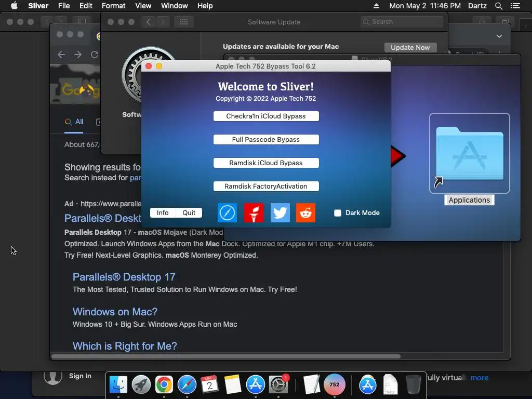532x399 pixels.
Task: Click the more link at bottom right
Action: point(479,378)
